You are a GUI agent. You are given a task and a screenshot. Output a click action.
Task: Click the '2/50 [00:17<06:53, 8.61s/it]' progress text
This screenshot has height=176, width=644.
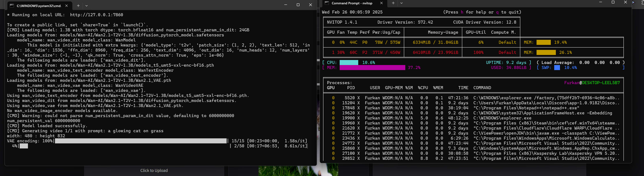270,146
